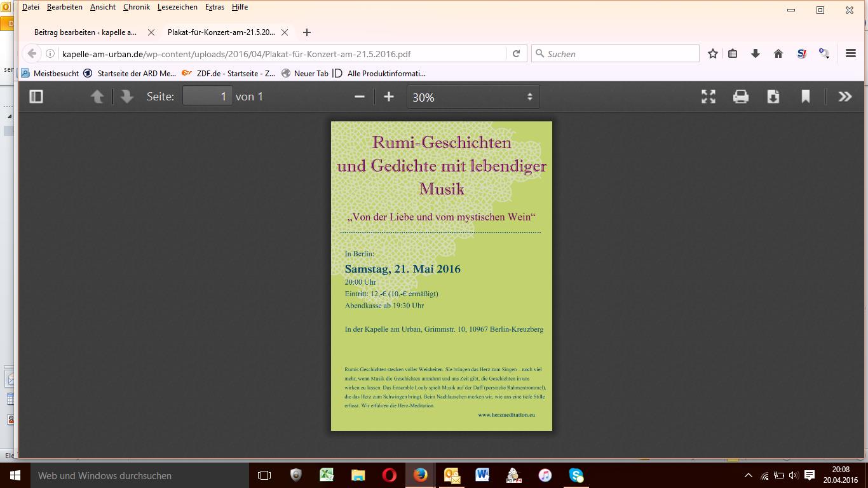Go to next PDF page arrow

[x=126, y=97]
